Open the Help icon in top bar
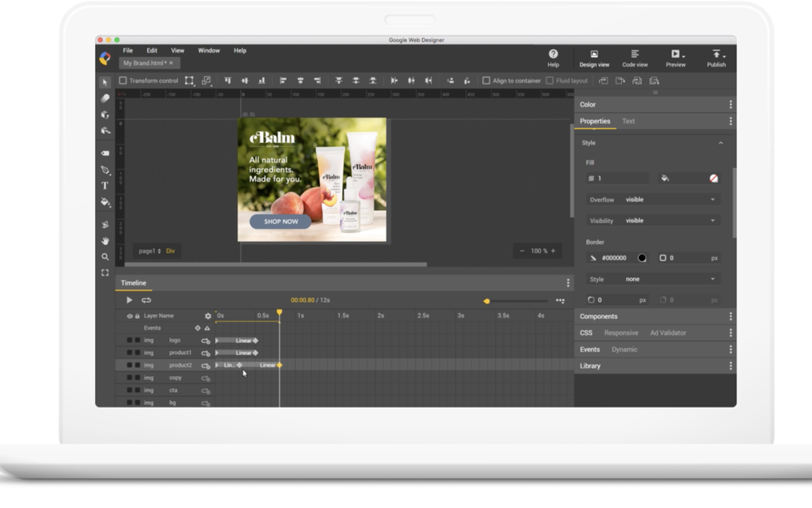Image resolution: width=812 pixels, height=508 pixels. pos(553,54)
